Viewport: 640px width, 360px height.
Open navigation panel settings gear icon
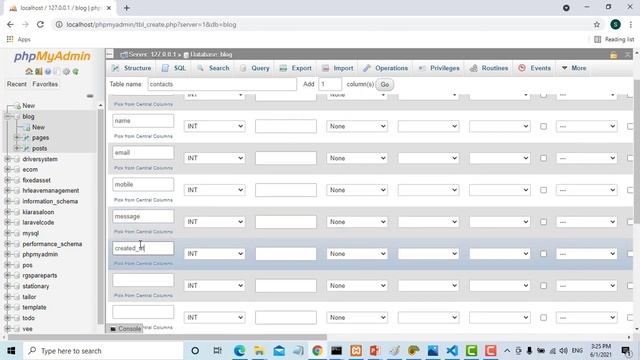click(x=66, y=71)
